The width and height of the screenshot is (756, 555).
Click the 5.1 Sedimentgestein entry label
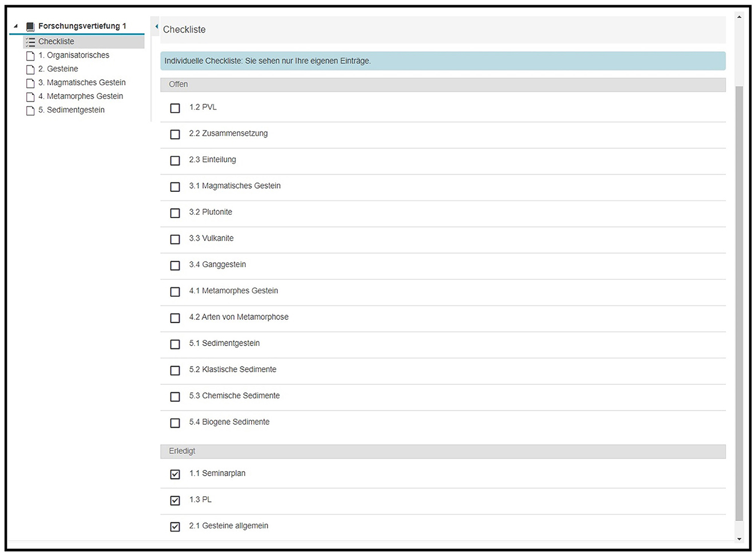(224, 344)
